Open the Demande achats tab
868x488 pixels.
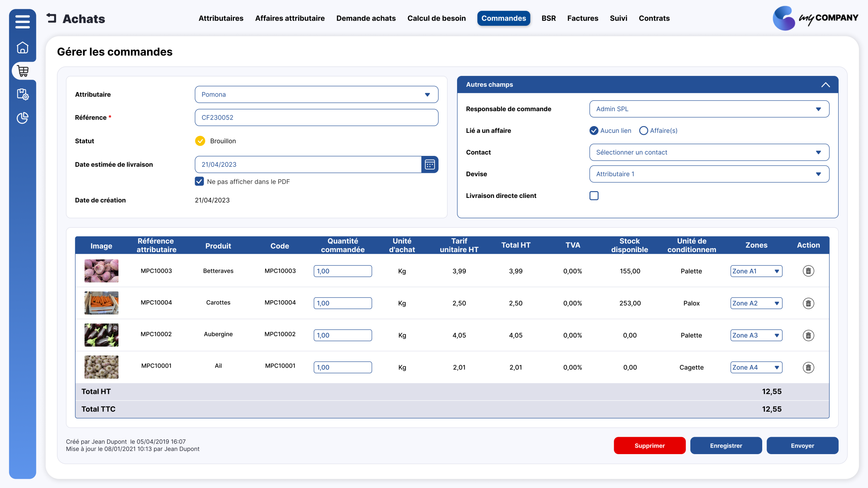click(x=366, y=18)
